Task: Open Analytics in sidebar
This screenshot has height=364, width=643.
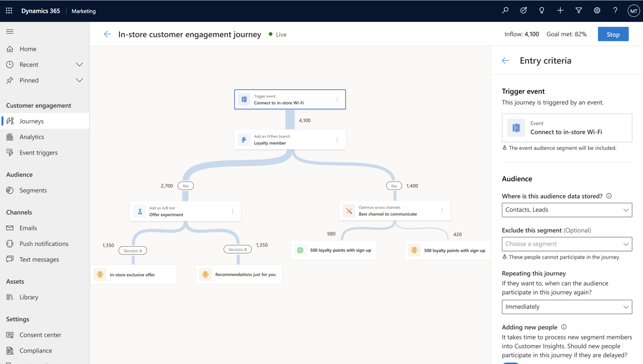Action: click(45, 137)
